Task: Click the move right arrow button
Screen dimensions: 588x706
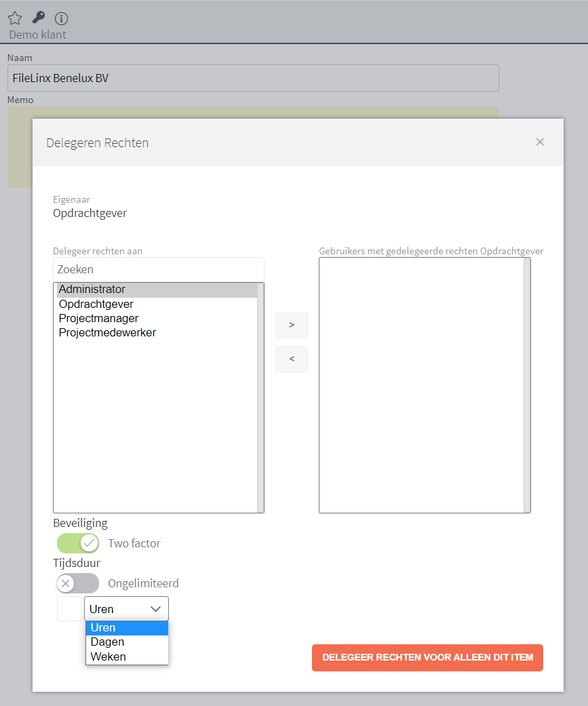Action: (x=292, y=326)
